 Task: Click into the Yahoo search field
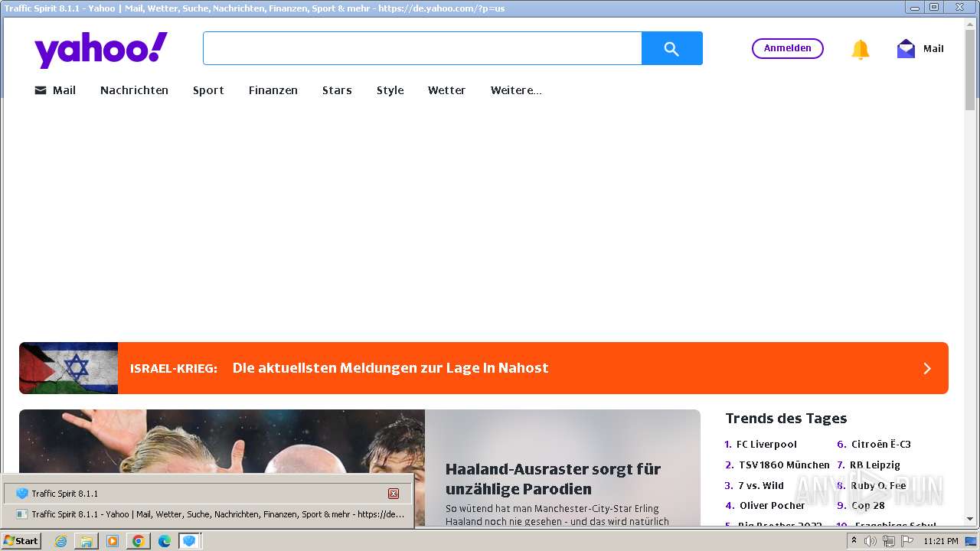(x=422, y=48)
